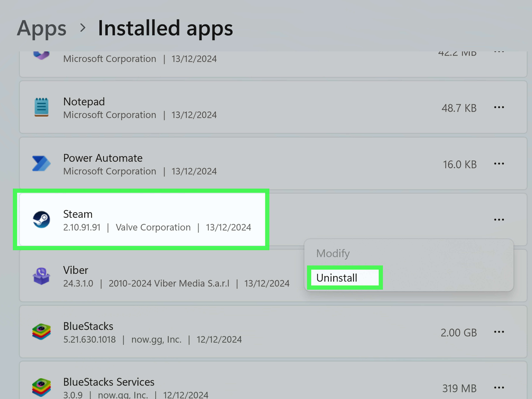This screenshot has height=399, width=532.
Task: Open the options menu for Notepad
Action: tap(499, 107)
